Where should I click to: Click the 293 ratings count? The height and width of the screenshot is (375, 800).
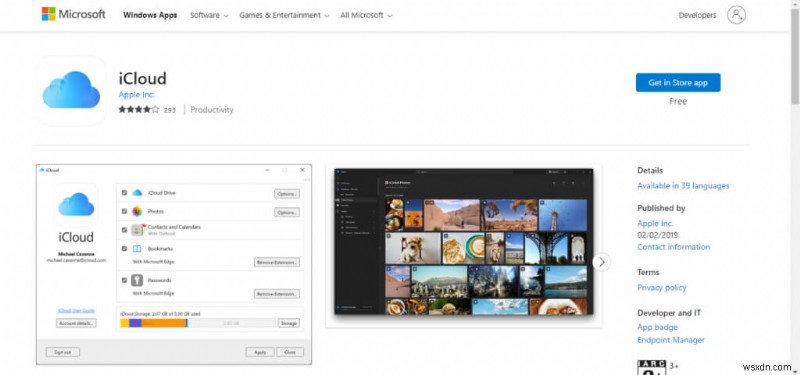pos(170,110)
